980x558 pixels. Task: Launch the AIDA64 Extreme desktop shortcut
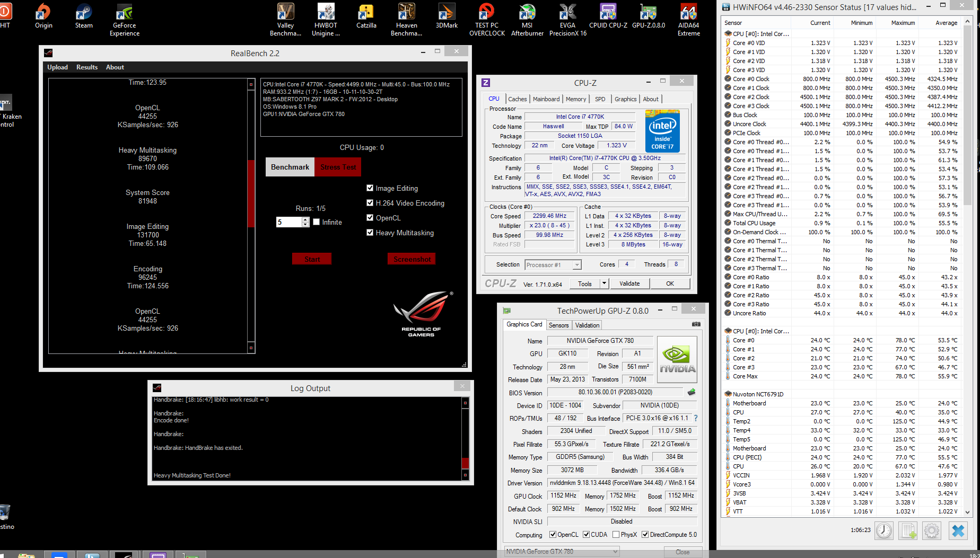point(688,20)
